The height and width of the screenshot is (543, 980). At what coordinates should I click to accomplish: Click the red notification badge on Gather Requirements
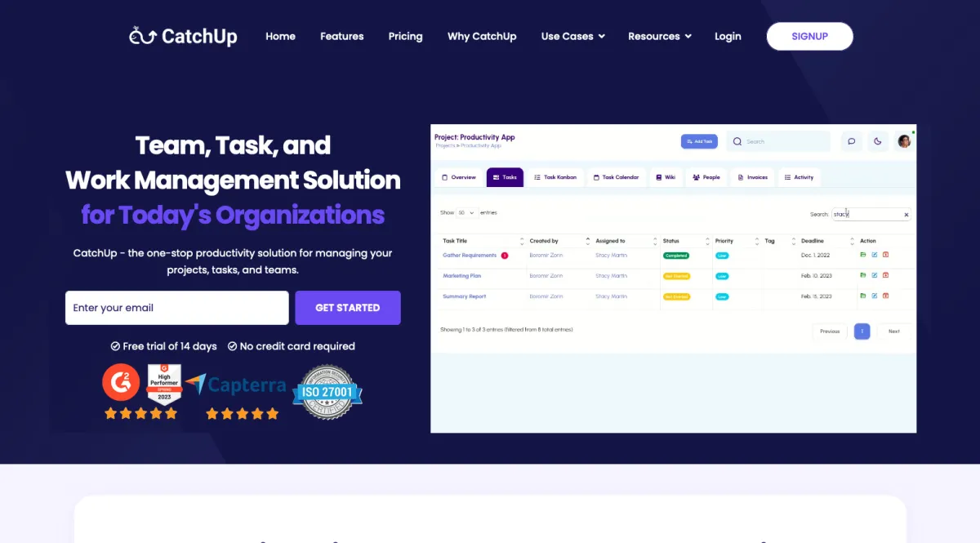504,256
